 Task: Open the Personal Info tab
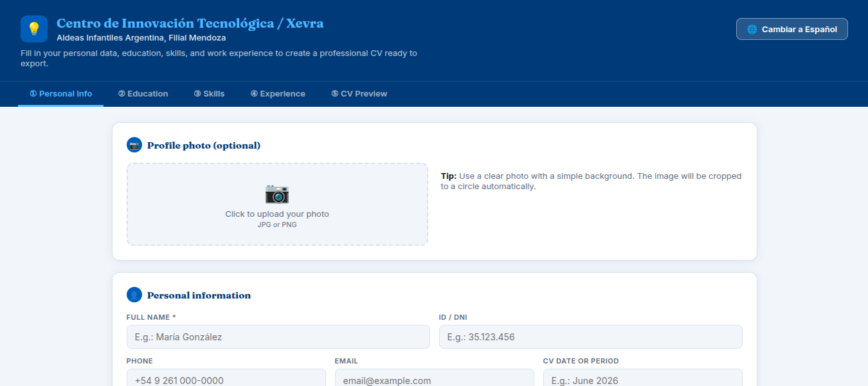[x=61, y=93]
